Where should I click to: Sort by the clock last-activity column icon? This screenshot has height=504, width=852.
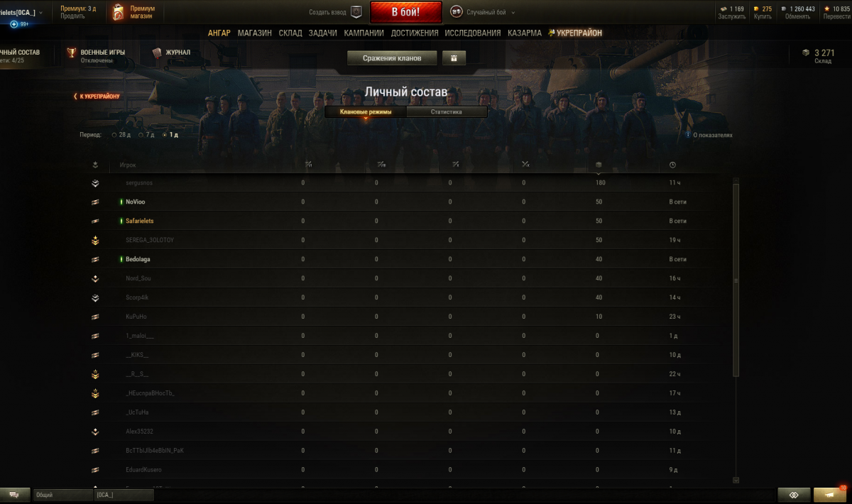tap(672, 165)
